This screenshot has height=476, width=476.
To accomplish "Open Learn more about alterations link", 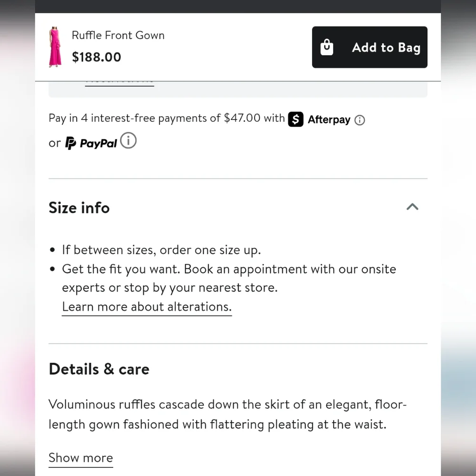I will point(147,307).
